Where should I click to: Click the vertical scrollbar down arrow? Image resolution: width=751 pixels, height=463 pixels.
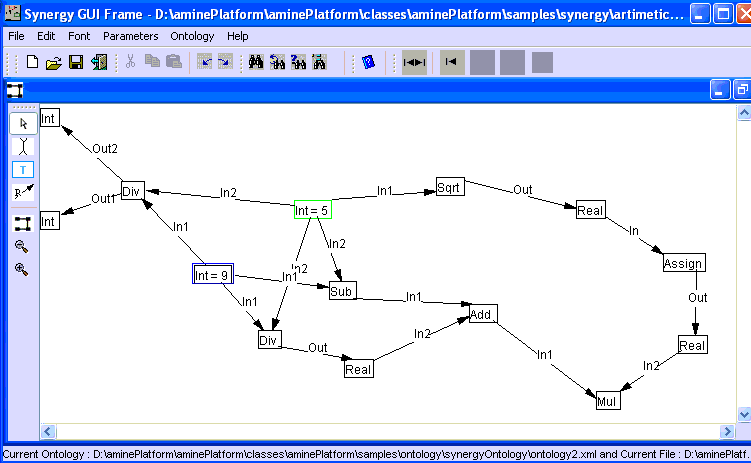(744, 414)
